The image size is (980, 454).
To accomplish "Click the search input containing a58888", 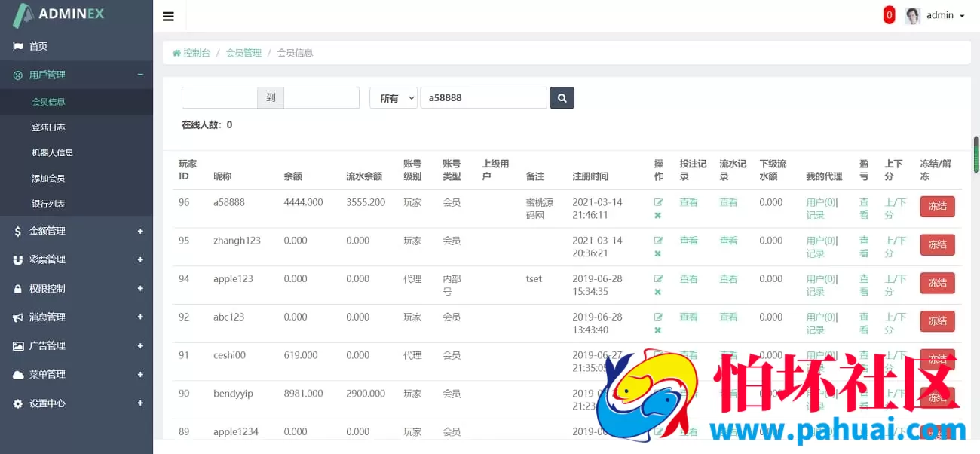I will (x=483, y=97).
